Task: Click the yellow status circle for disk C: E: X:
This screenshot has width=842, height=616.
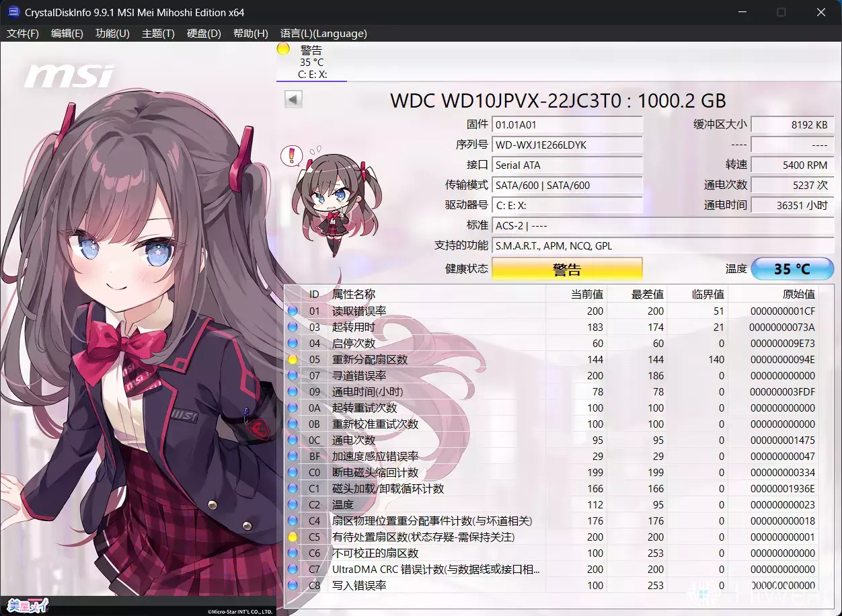Action: (x=283, y=48)
